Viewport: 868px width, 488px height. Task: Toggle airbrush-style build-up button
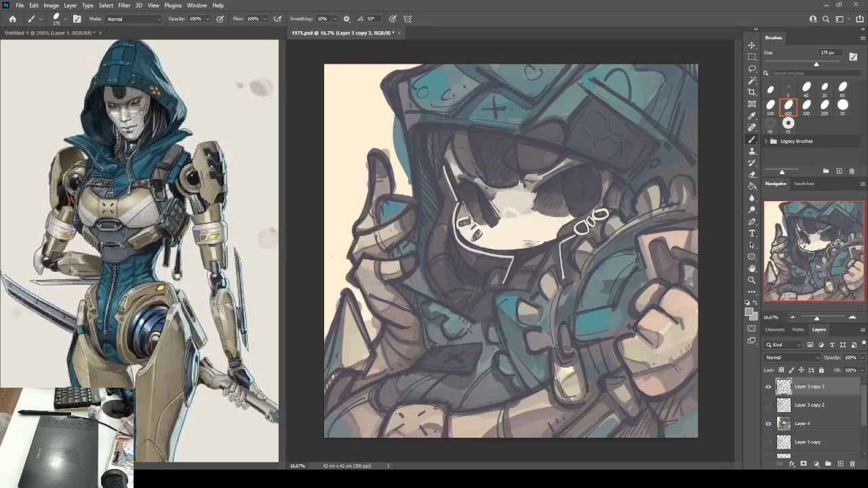tap(277, 19)
